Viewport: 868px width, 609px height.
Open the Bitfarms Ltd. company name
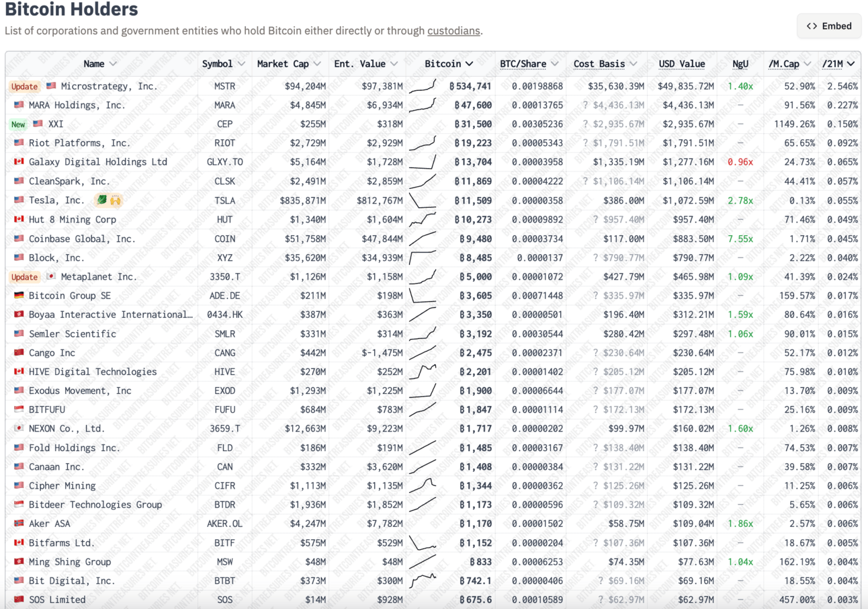coord(62,542)
